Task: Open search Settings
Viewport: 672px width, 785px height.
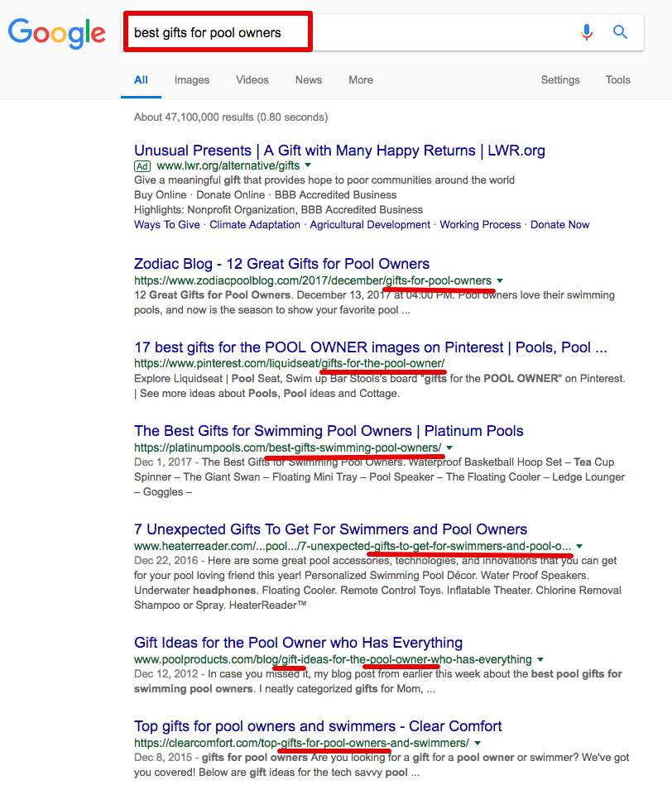Action: click(560, 80)
